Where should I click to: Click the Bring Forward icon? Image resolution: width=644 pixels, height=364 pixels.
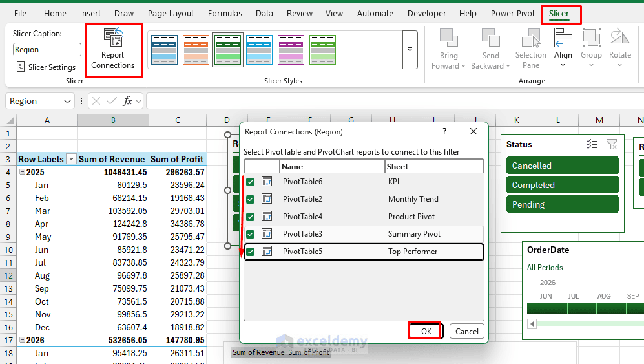(x=448, y=38)
